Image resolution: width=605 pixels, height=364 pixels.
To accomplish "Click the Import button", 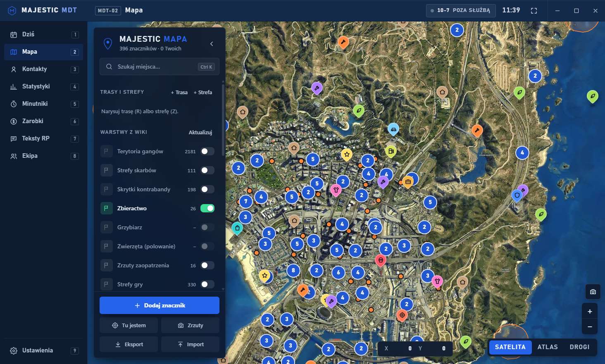I will [x=190, y=345].
